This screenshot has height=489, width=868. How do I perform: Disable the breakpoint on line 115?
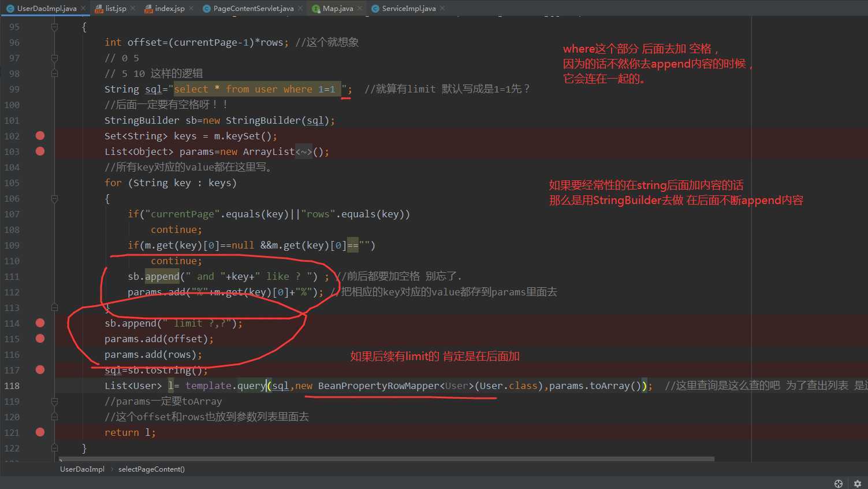tap(40, 339)
